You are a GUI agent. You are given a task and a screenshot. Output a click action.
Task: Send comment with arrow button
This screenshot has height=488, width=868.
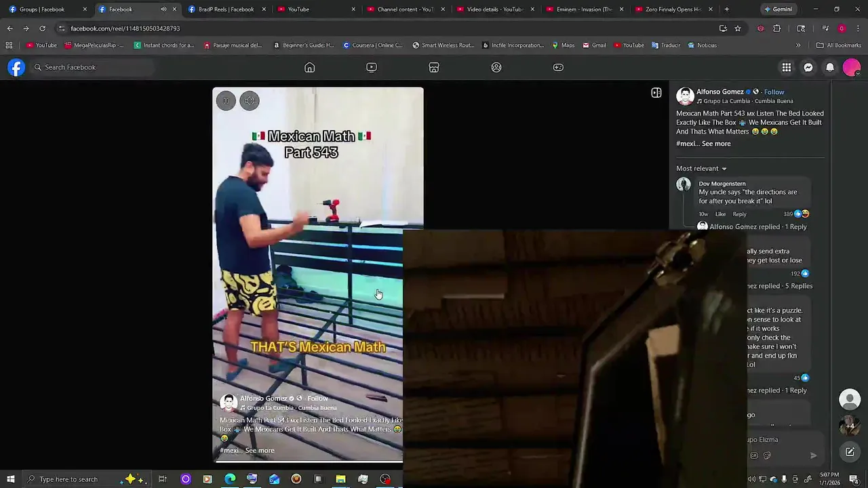click(x=813, y=455)
